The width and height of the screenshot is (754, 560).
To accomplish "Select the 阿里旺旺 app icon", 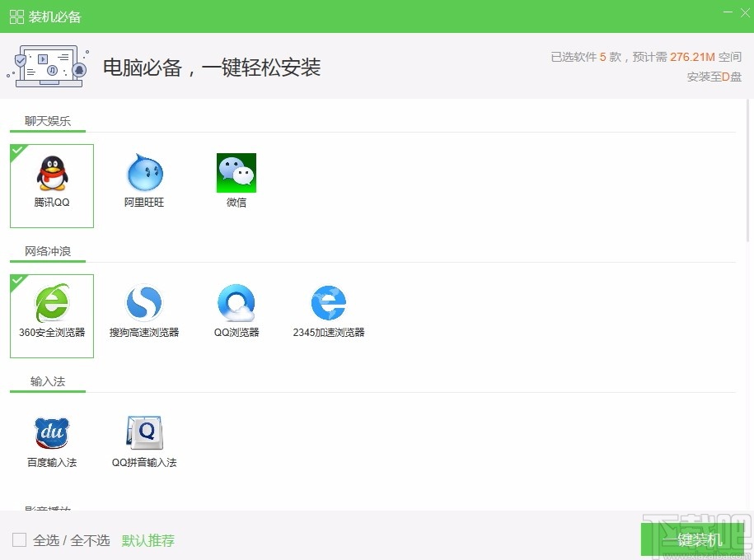I will (x=144, y=171).
